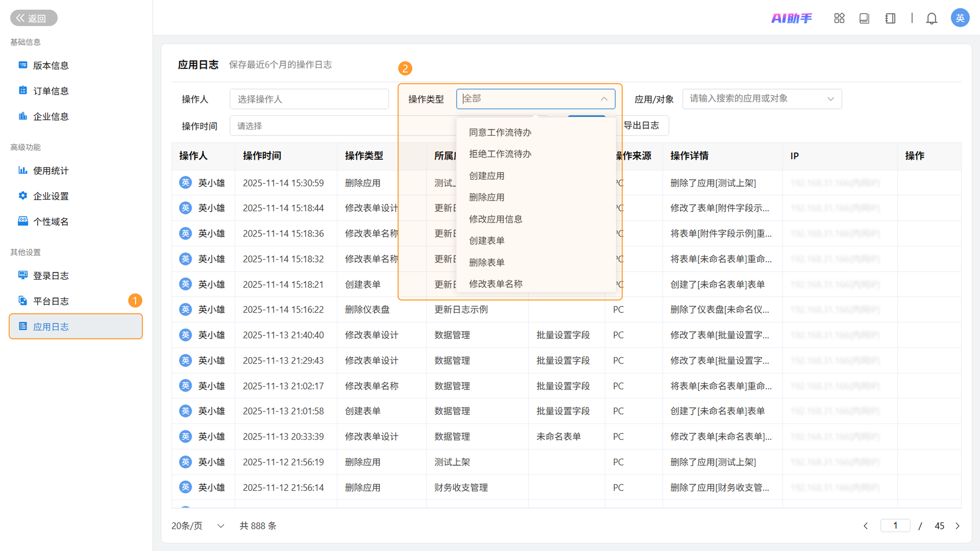Viewport: 980px width, 551px height.
Task: Click the 选择操作人 input field
Action: [309, 99]
